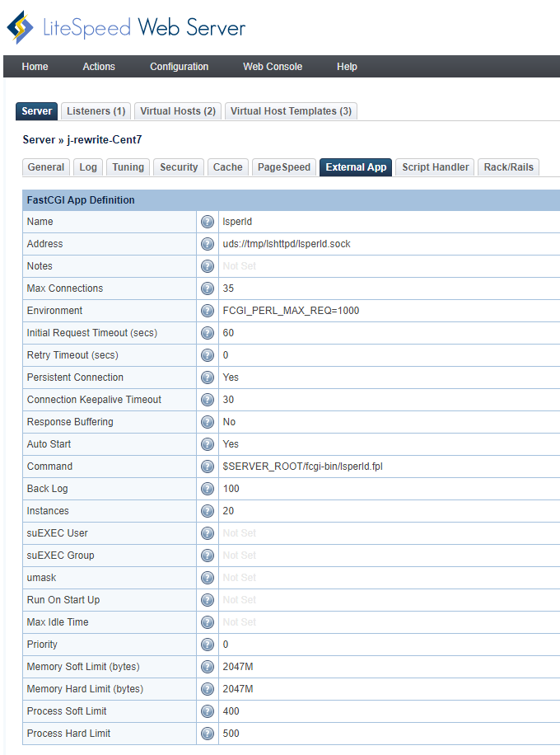Open help for suEXEC User
Image resolution: width=560 pixels, height=755 pixels.
[208, 533]
